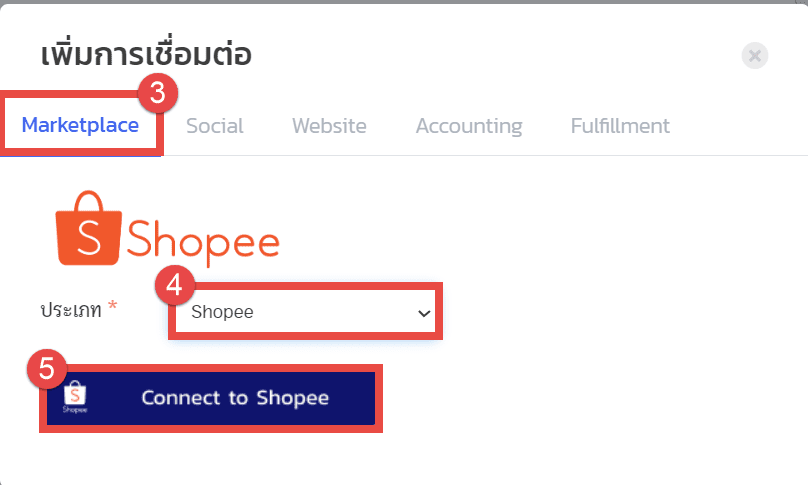808x485 pixels.
Task: Select the Shopee value shown in the combo box
Action: [x=222, y=312]
